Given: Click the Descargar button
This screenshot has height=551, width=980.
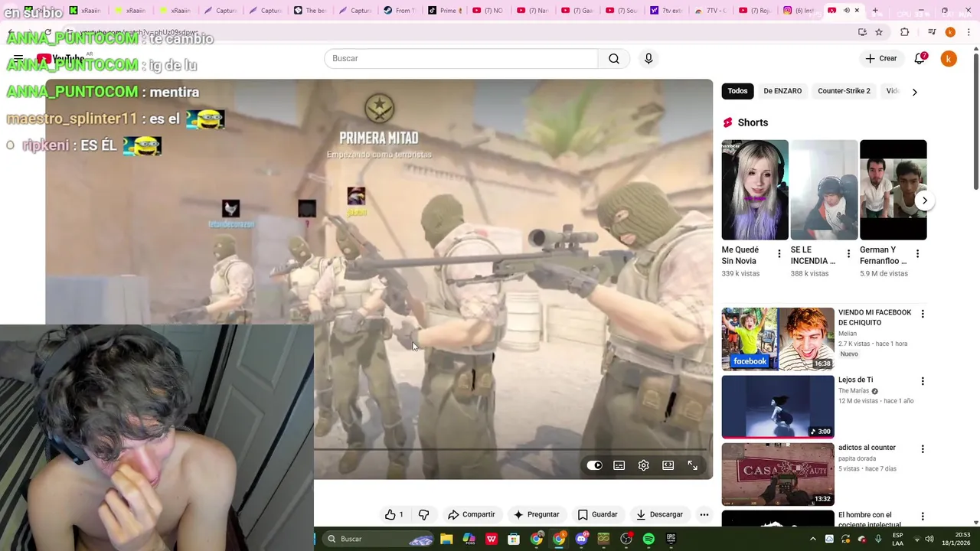Looking at the screenshot, I should tap(658, 514).
